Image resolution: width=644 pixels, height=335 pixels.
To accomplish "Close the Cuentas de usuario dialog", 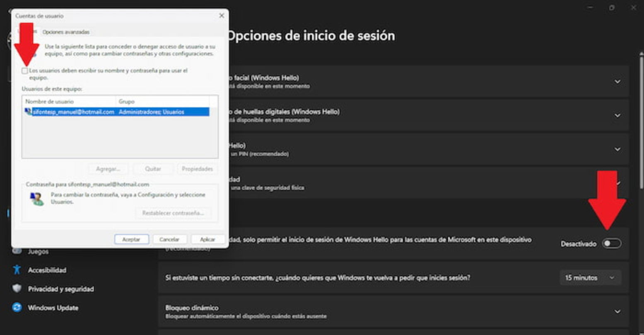I will (x=222, y=16).
